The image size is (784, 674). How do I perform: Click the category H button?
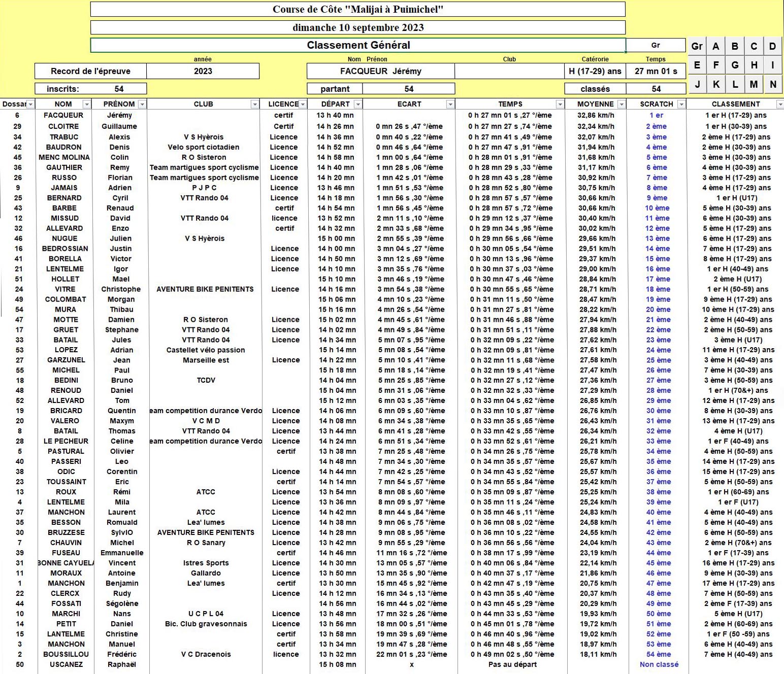(754, 65)
